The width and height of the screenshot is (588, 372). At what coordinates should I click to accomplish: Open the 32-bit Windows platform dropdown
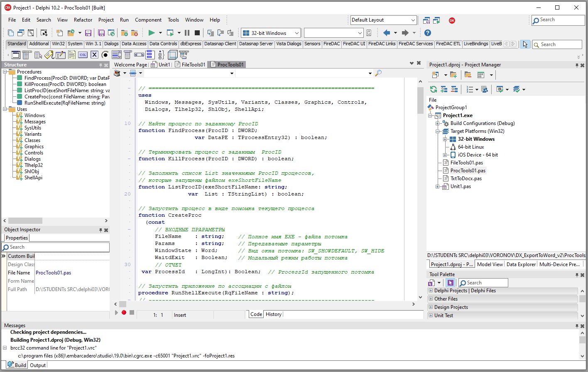(297, 33)
